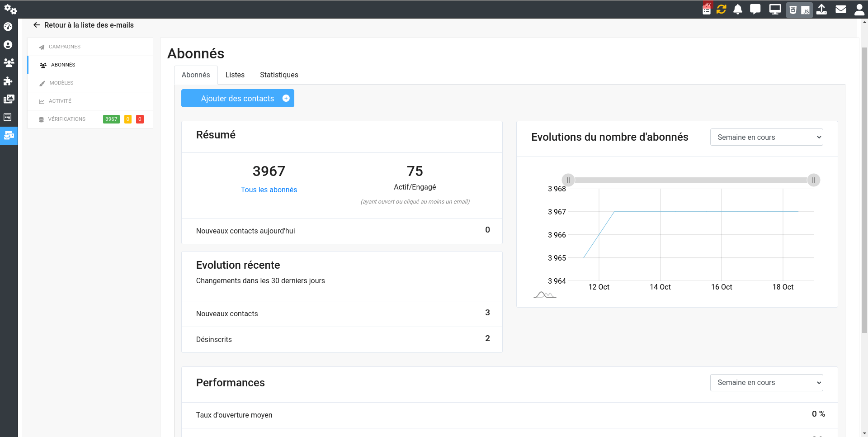Click the 75 Actif/Engagé count
Viewport: 868px width, 437px height.
[x=415, y=171]
